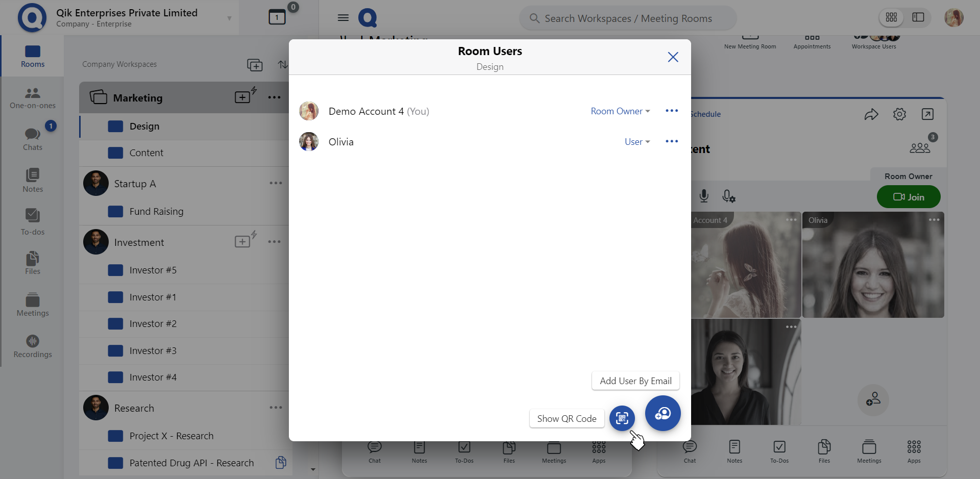
Task: Open Notes in the sidebar
Action: click(33, 180)
